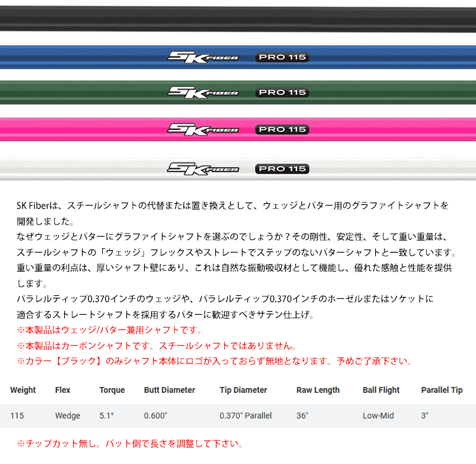Click the line starting なぜウェッジとパターに

[232, 237]
